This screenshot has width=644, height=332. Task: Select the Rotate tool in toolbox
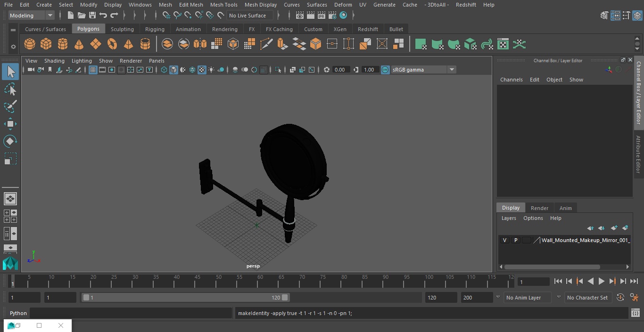click(x=10, y=141)
